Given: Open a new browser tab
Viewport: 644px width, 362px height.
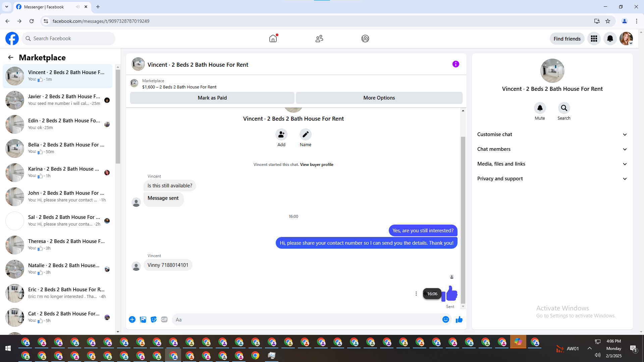Looking at the screenshot, I should tap(98, 7).
